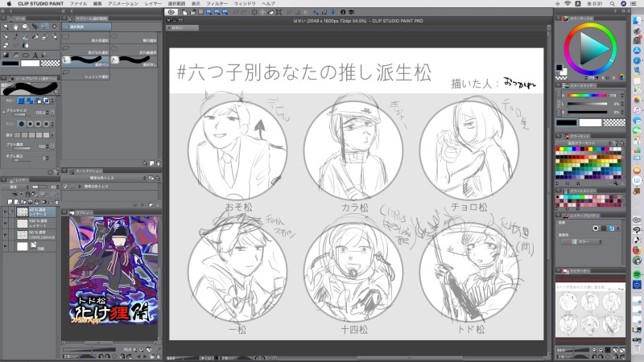The width and height of the screenshot is (644, 362).
Task: Hide layer レイヤー 1 with its eye icon
Action: (x=5, y=224)
